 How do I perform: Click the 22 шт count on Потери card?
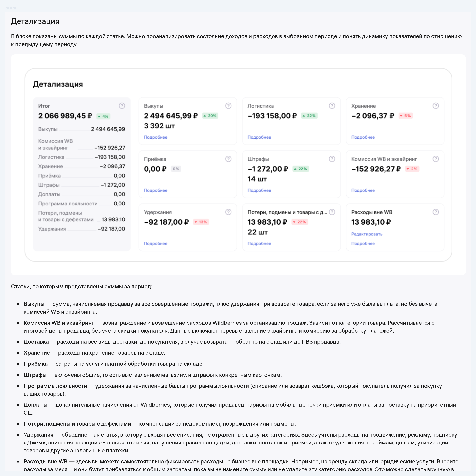pyautogui.click(x=258, y=232)
